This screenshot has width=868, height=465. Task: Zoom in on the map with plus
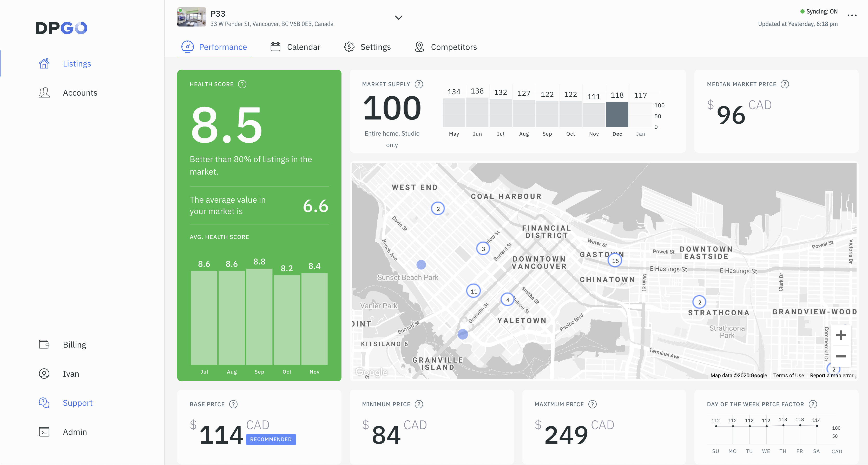(x=841, y=335)
